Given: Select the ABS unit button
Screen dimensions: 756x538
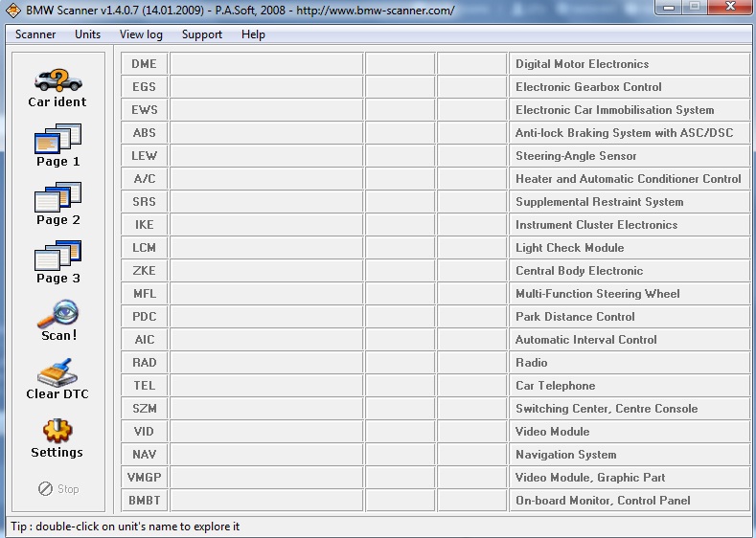Looking at the screenshot, I should pos(144,132).
